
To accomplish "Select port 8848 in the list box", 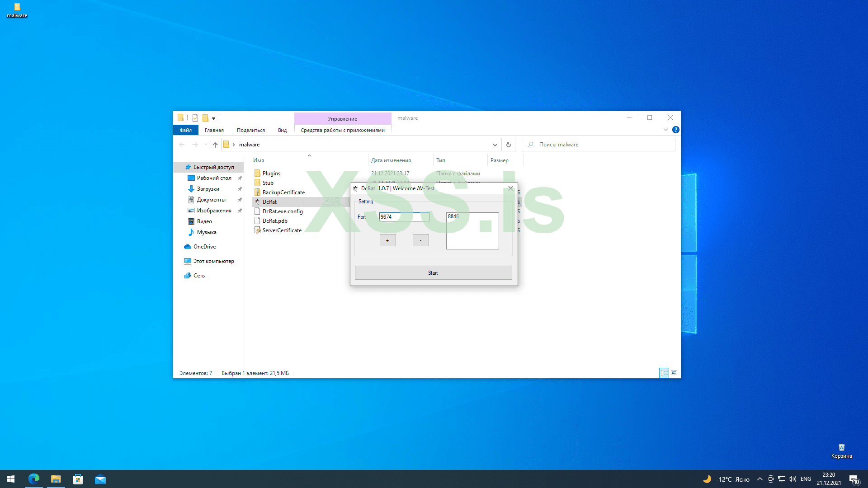I will (x=453, y=216).
